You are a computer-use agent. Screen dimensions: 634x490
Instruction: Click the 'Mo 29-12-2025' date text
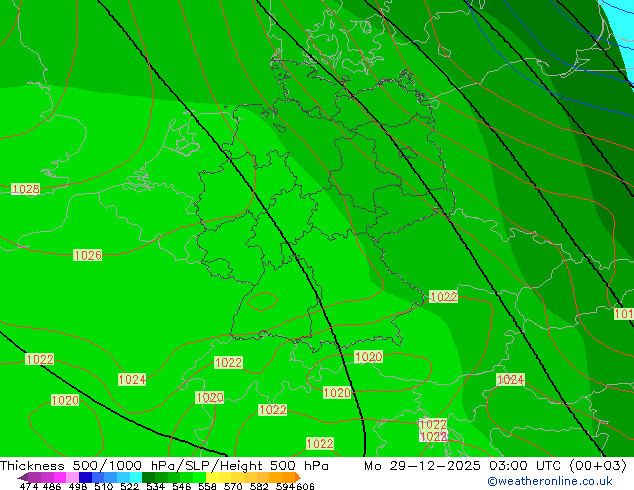tap(423, 466)
